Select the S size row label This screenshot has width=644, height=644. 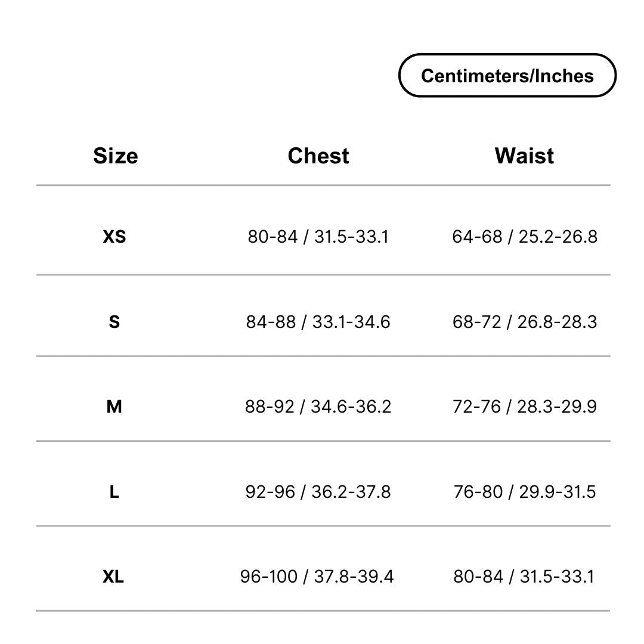point(114,321)
